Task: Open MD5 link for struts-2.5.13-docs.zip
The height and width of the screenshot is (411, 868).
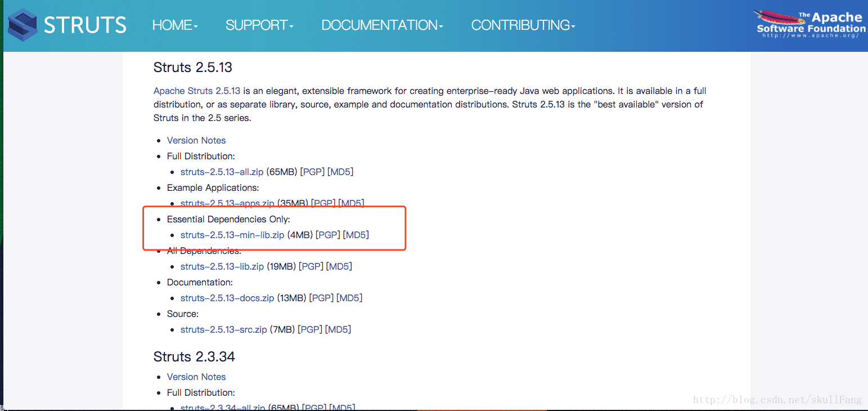Action: point(349,298)
